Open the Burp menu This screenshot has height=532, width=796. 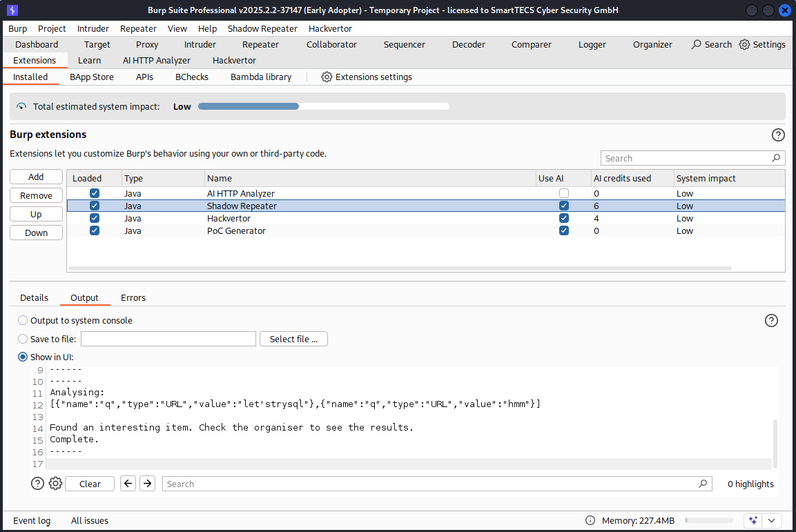click(x=18, y=29)
